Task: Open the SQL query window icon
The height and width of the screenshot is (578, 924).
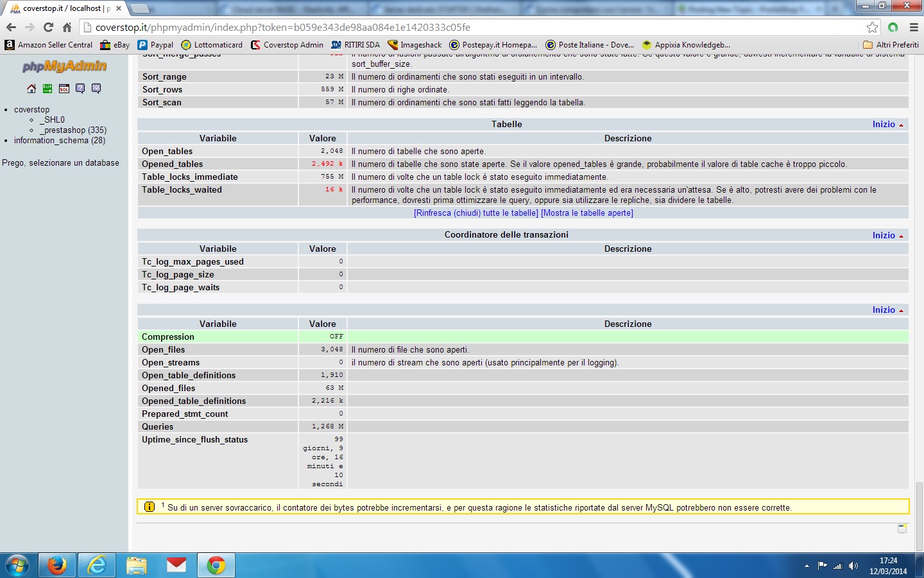Action: [x=64, y=89]
